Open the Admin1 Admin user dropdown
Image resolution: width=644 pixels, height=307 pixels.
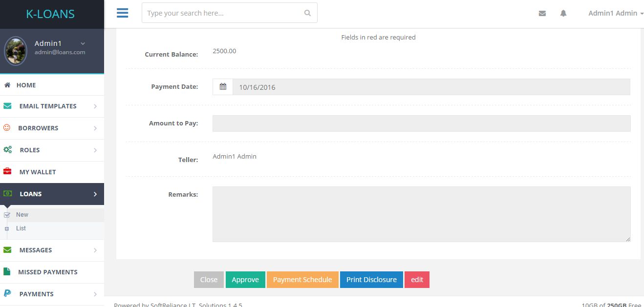tap(616, 13)
